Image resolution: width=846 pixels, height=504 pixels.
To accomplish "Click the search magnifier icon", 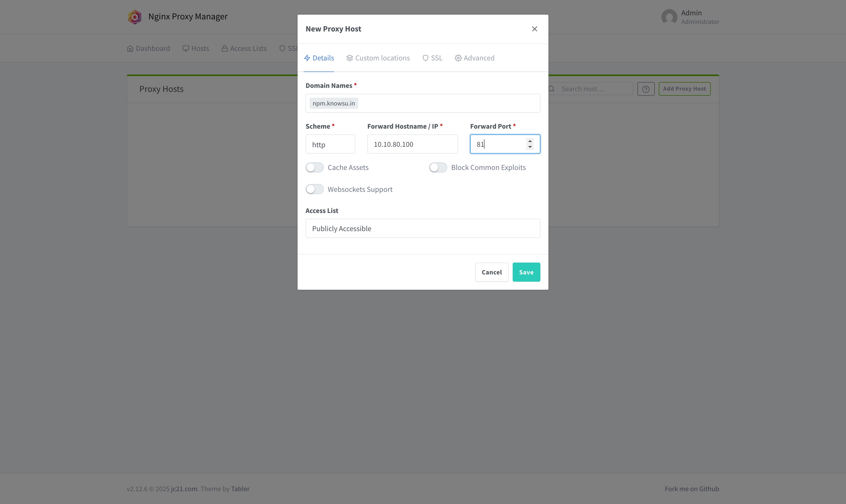I will (x=551, y=89).
